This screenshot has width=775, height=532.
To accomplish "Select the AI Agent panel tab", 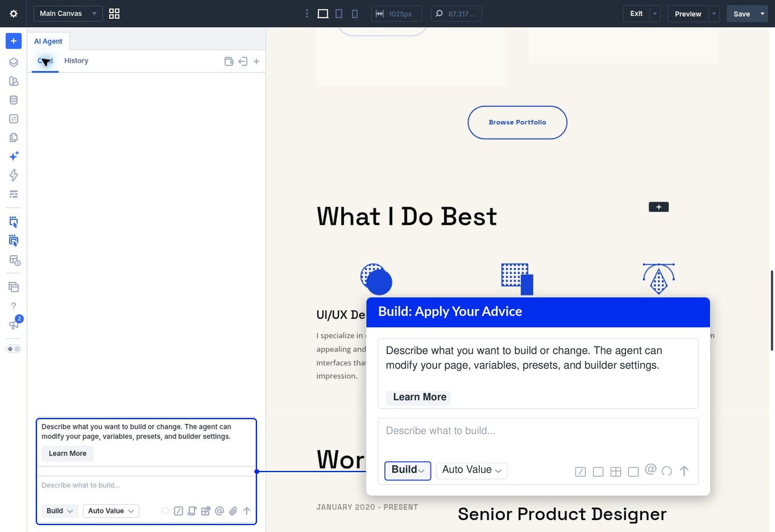I will click(x=48, y=41).
